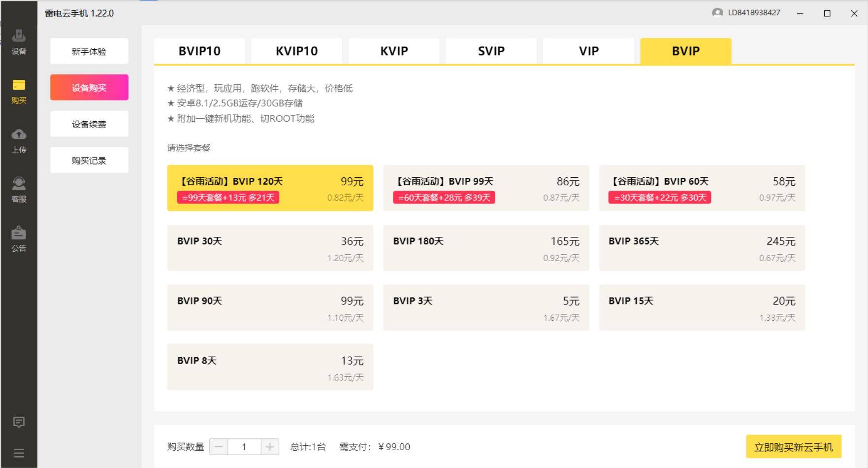Click the 总计:1台 total text
The width and height of the screenshot is (868, 468).
click(308, 447)
